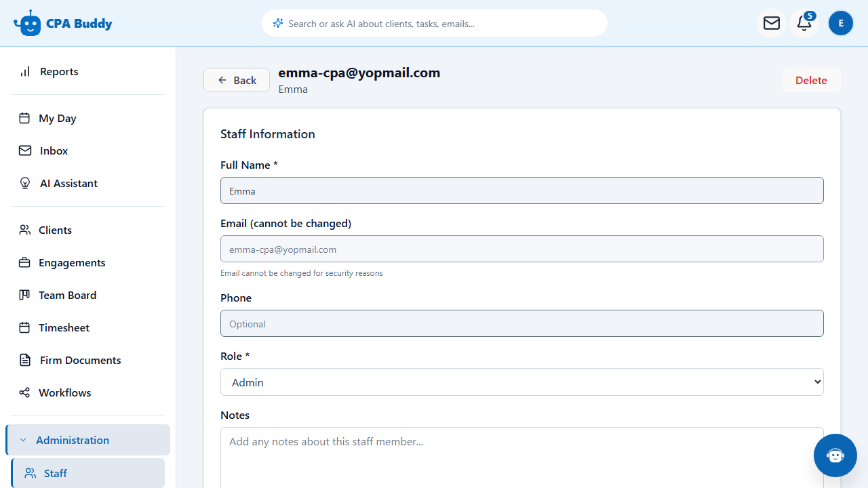Open My Day from the sidebar
The image size is (868, 488).
coord(87,118)
